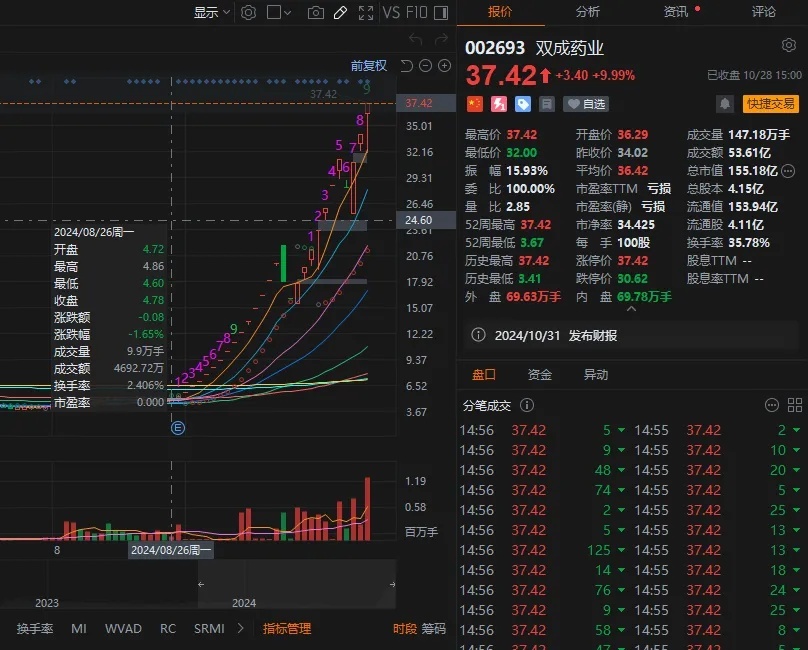Open stock panel settings gear
This screenshot has width=808, height=650.
tap(788, 46)
